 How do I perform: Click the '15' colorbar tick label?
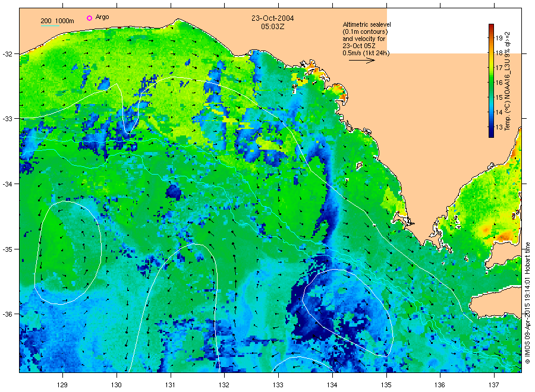pyautogui.click(x=499, y=97)
